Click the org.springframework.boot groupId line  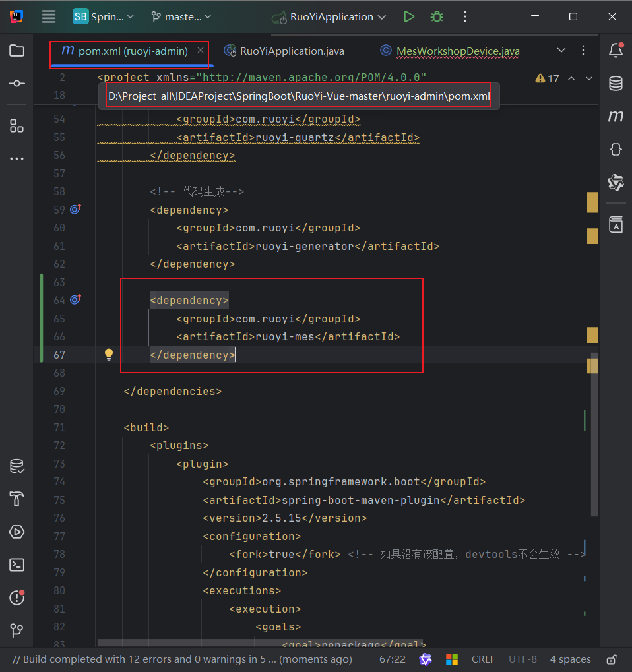[344, 481]
